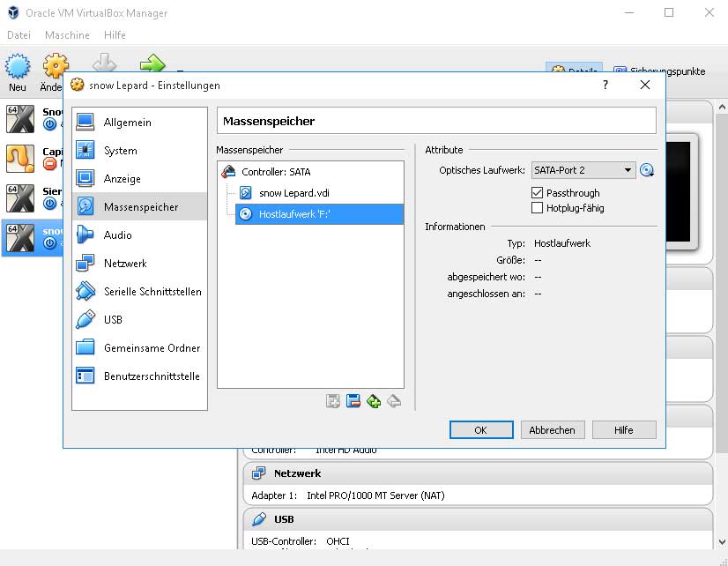Click USB-Controller OHCI text

(301, 541)
